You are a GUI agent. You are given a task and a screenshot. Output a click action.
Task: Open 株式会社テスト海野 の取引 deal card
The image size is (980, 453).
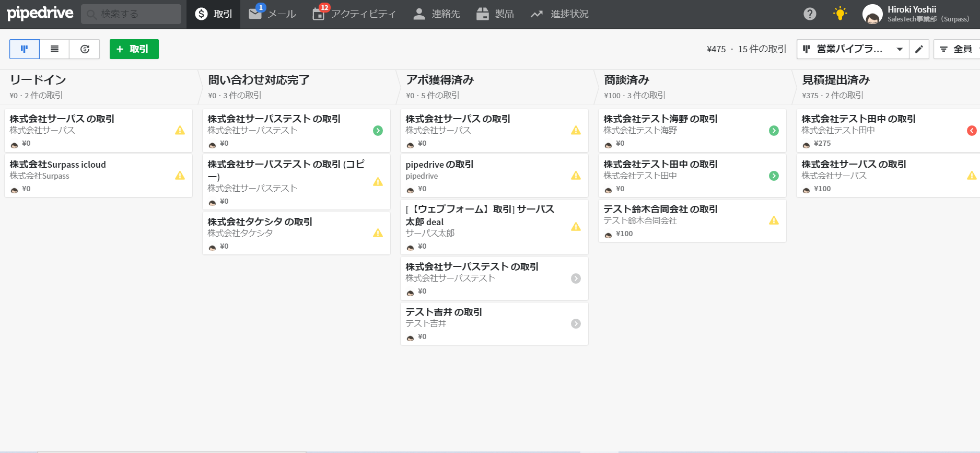(692, 131)
